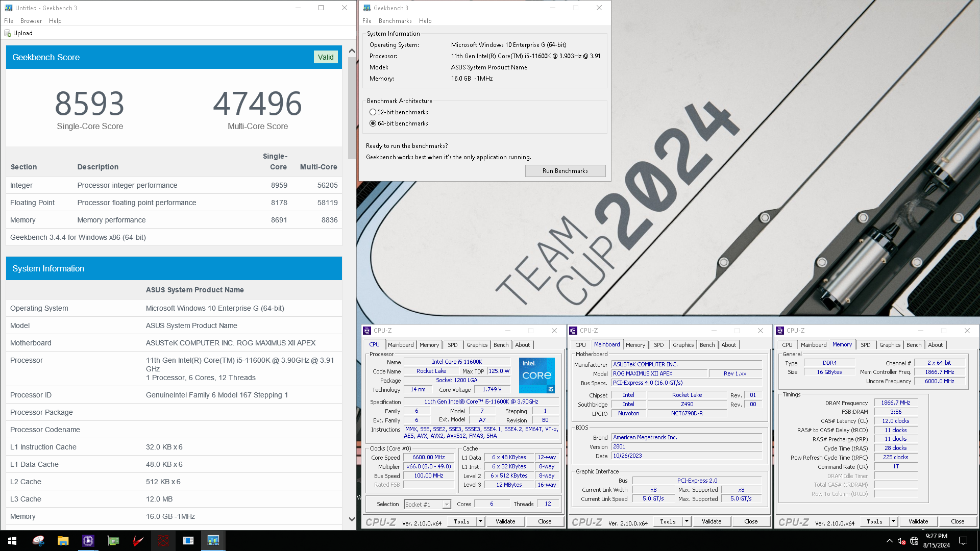Screen dimensions: 980x551
Task: Open the Tools dropdown arrow in the CPU tab window
Action: [480, 521]
